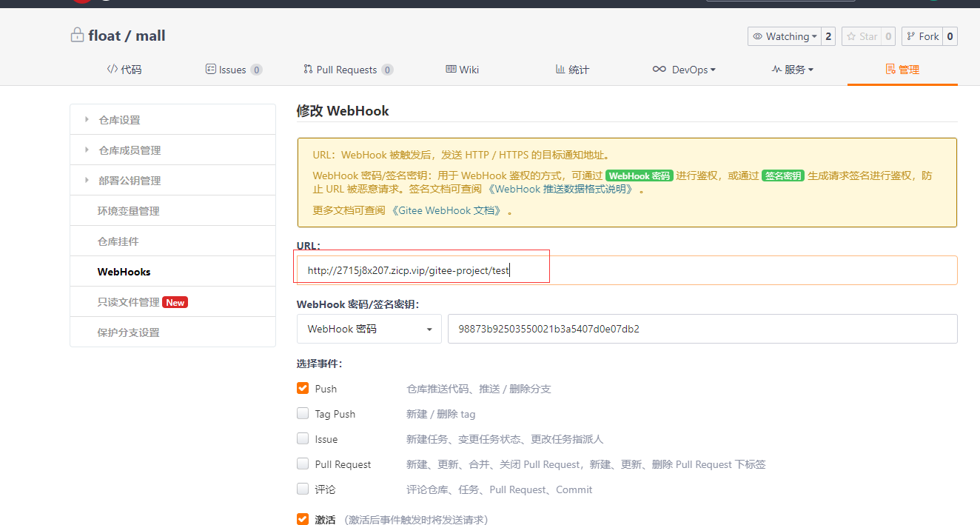980x525 pixels.
Task: Switch to the Pull Requests tab
Action: point(348,70)
